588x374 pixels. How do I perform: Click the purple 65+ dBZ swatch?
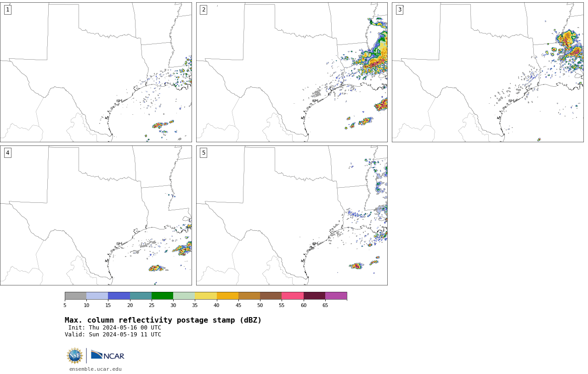tap(336, 296)
